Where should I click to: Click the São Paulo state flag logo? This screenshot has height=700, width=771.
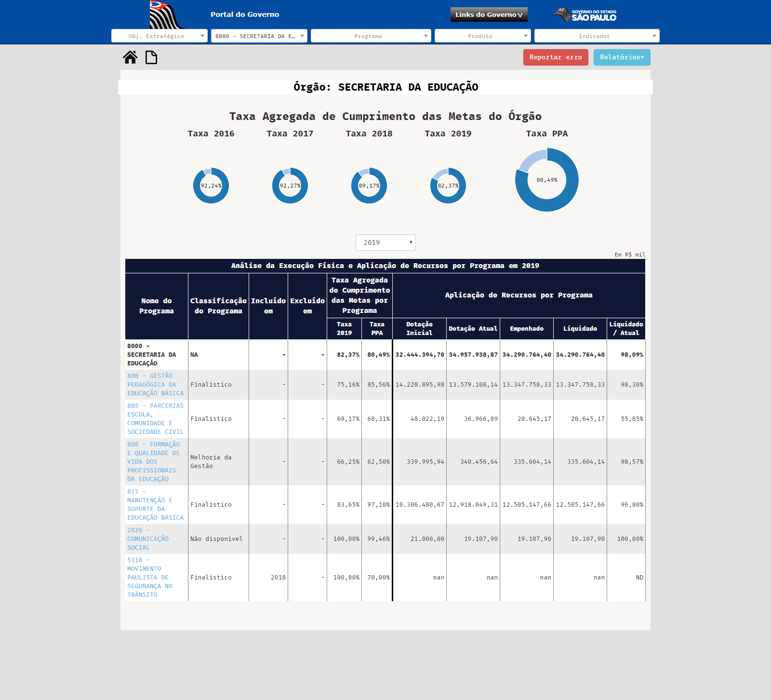pos(166,15)
